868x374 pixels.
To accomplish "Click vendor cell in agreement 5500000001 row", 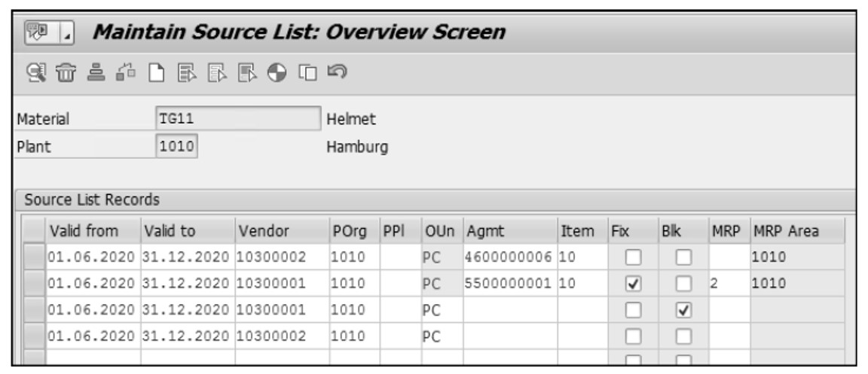I will (282, 284).
